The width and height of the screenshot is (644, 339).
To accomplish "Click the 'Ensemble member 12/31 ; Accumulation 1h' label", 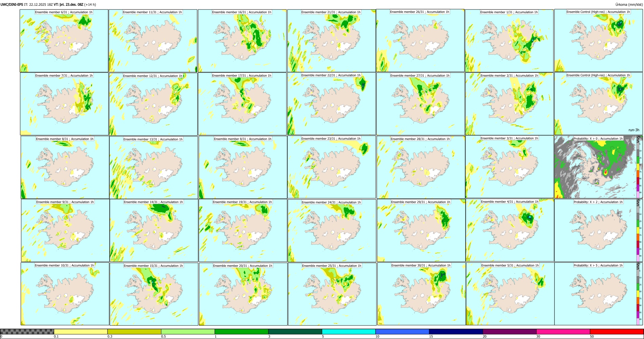I will tap(153, 76).
